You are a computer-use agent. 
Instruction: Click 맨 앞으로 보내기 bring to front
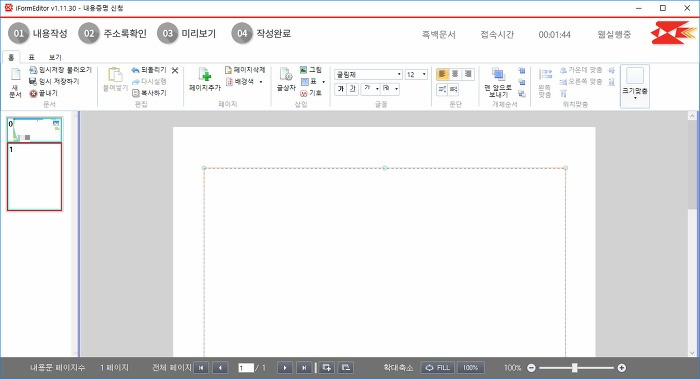point(498,82)
